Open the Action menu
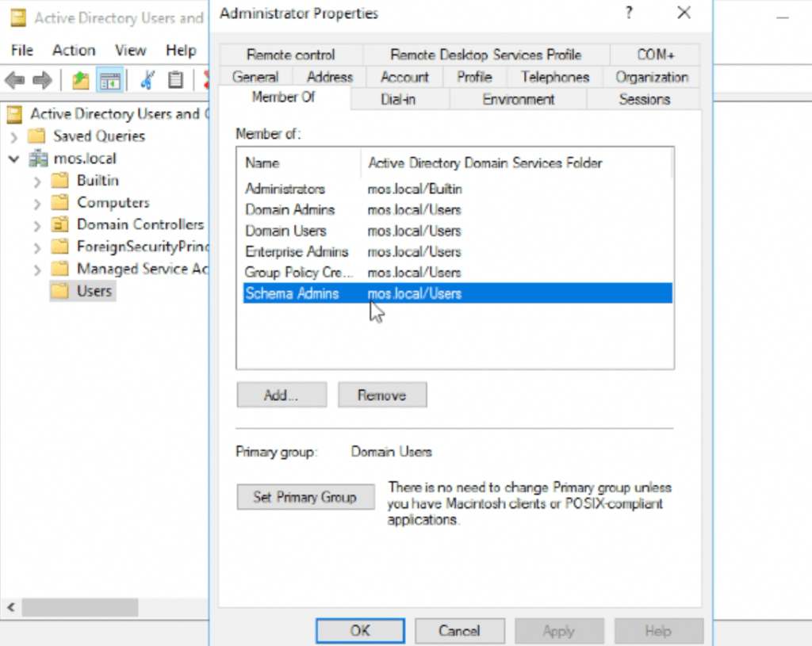The image size is (812, 646). 73,50
